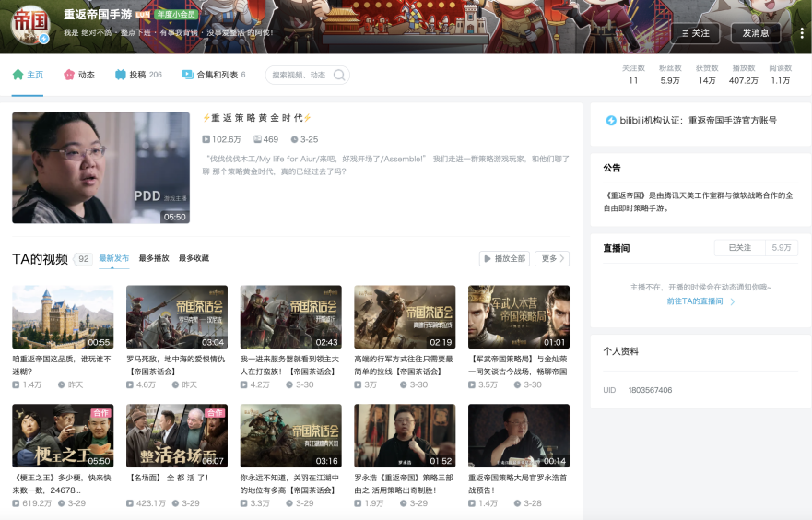Open the 主页 home tab
Image resolution: width=812 pixels, height=520 pixels.
[x=28, y=75]
